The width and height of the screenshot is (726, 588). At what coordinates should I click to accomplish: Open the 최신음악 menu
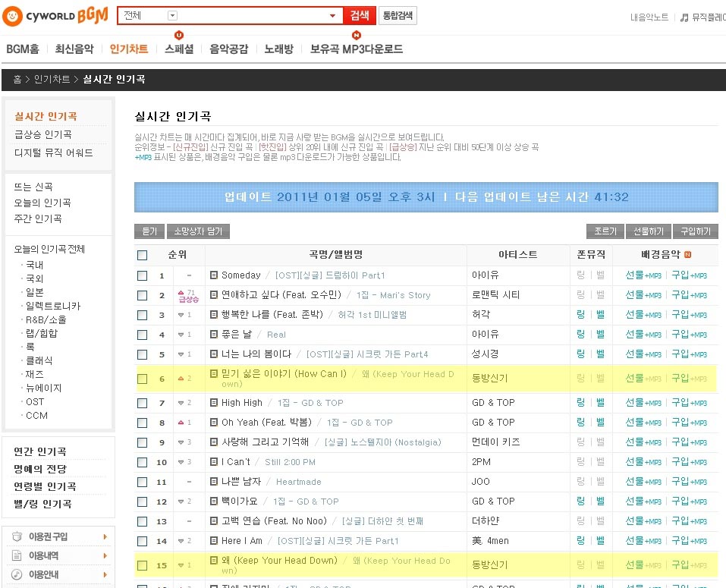coord(74,49)
